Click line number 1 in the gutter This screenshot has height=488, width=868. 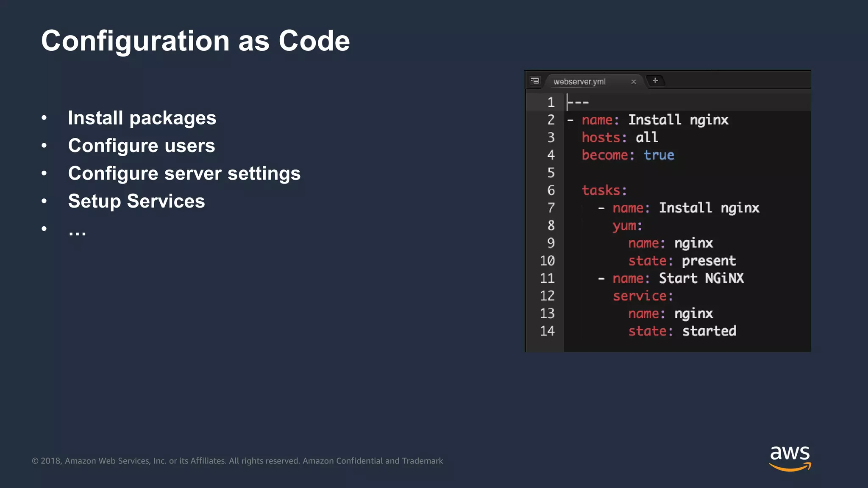(551, 102)
